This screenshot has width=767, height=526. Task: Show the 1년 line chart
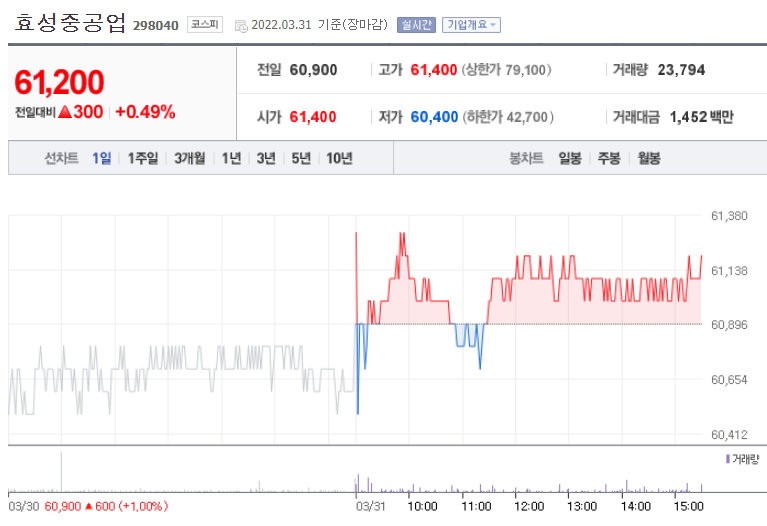pos(231,158)
